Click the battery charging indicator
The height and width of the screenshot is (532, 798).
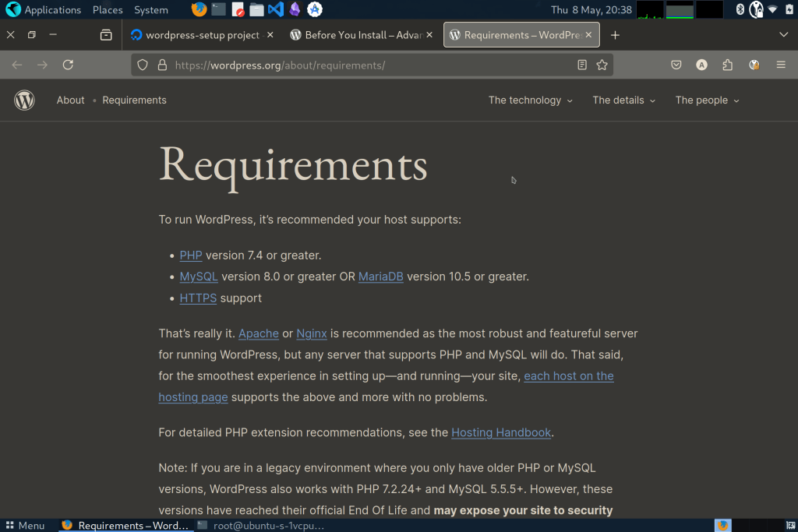789,9
